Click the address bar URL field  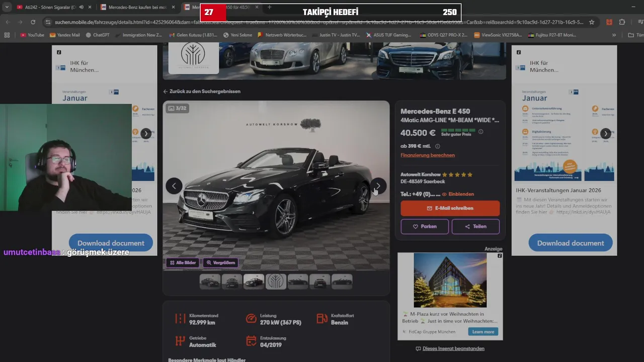319,22
